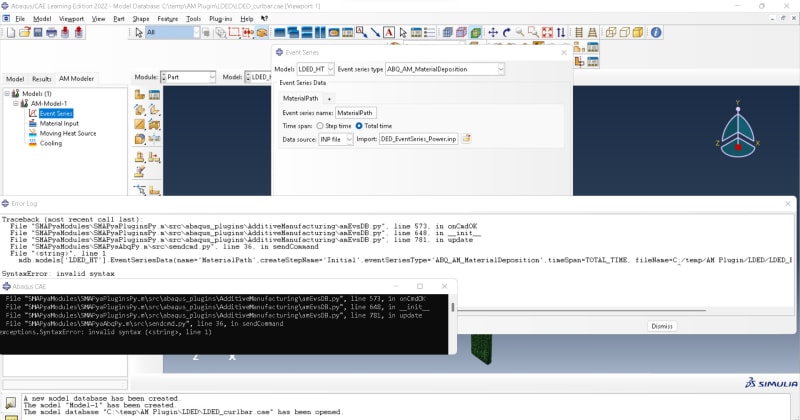Switch to the AM Modeler tab

pos(76,79)
